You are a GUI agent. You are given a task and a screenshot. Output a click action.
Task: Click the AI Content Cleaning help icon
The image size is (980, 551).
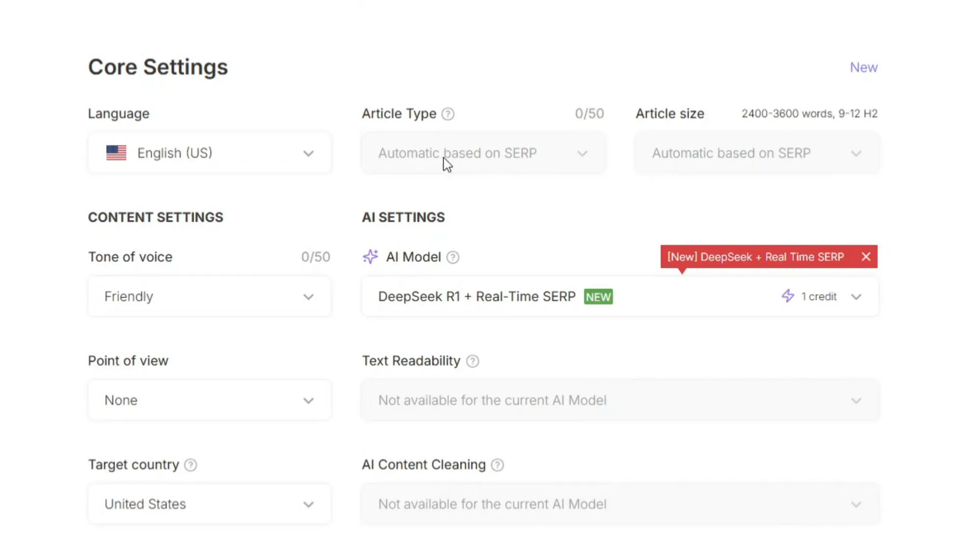tap(497, 465)
